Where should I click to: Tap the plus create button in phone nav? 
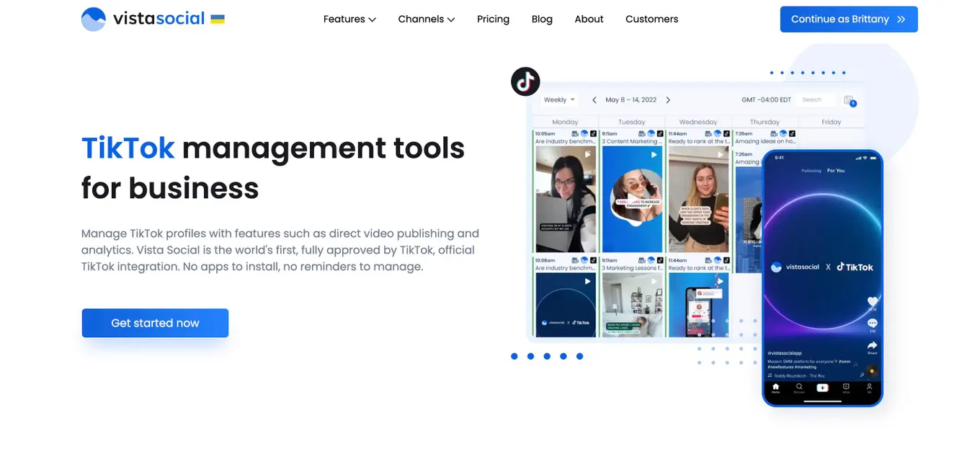click(x=822, y=388)
